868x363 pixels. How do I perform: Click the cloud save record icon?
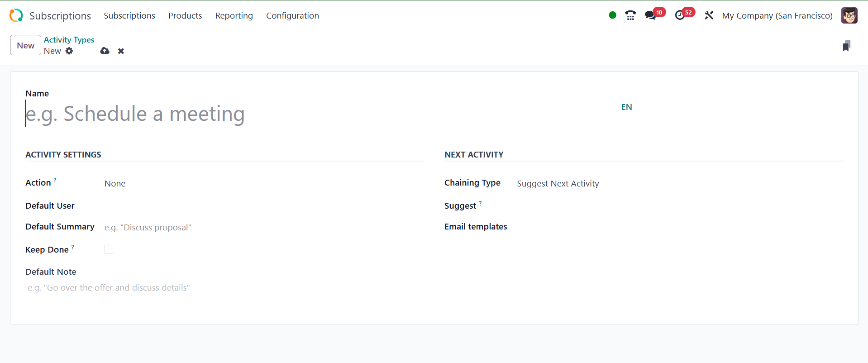(x=105, y=51)
